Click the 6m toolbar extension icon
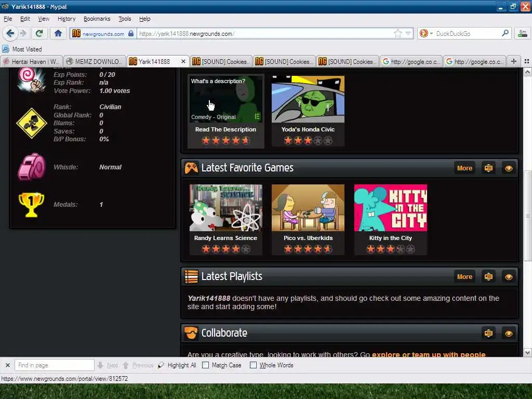 pyautogui.click(x=523, y=33)
